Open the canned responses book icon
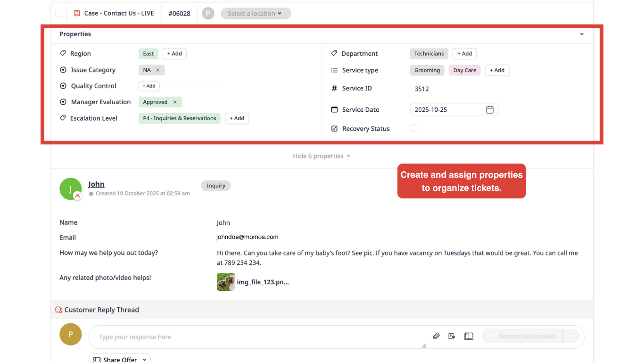 (468, 336)
